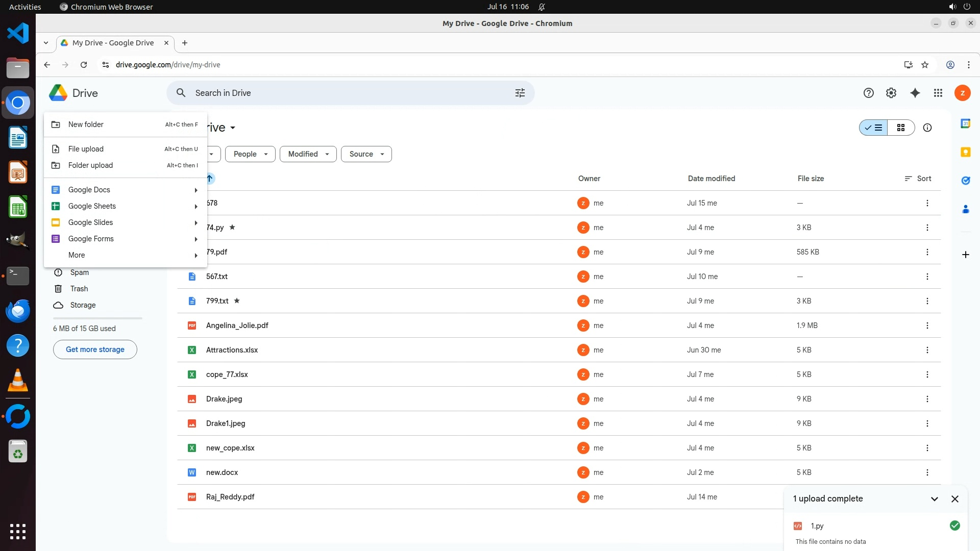Collapse the upload complete panel
Viewport: 980px width, 551px height.
tap(935, 499)
